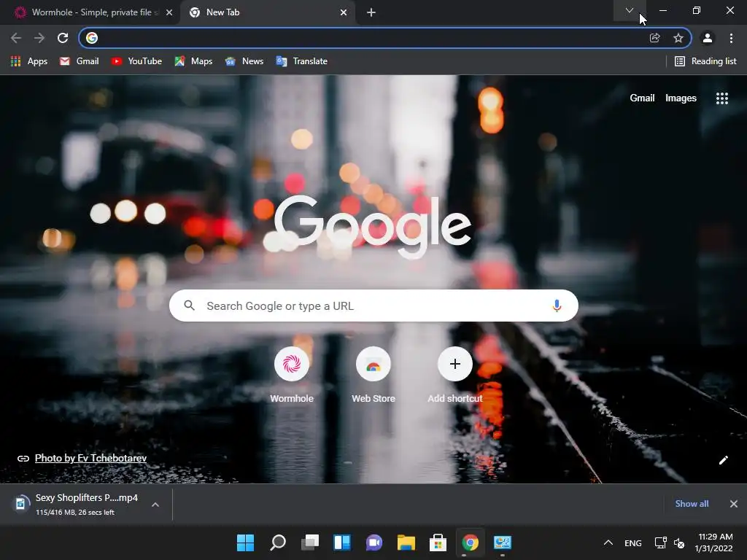Click the Chrome taskbar icon
The width and height of the screenshot is (747, 560).
pyautogui.click(x=471, y=542)
